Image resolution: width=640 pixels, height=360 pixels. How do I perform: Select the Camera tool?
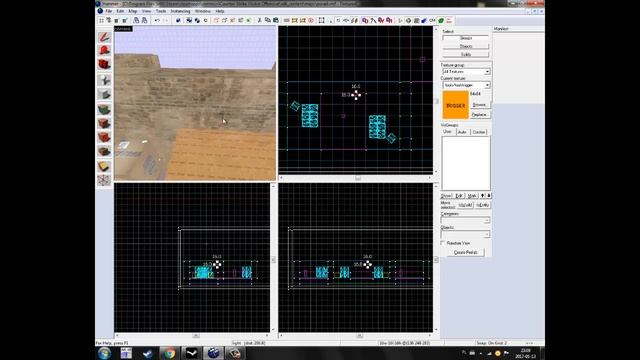coord(104,64)
